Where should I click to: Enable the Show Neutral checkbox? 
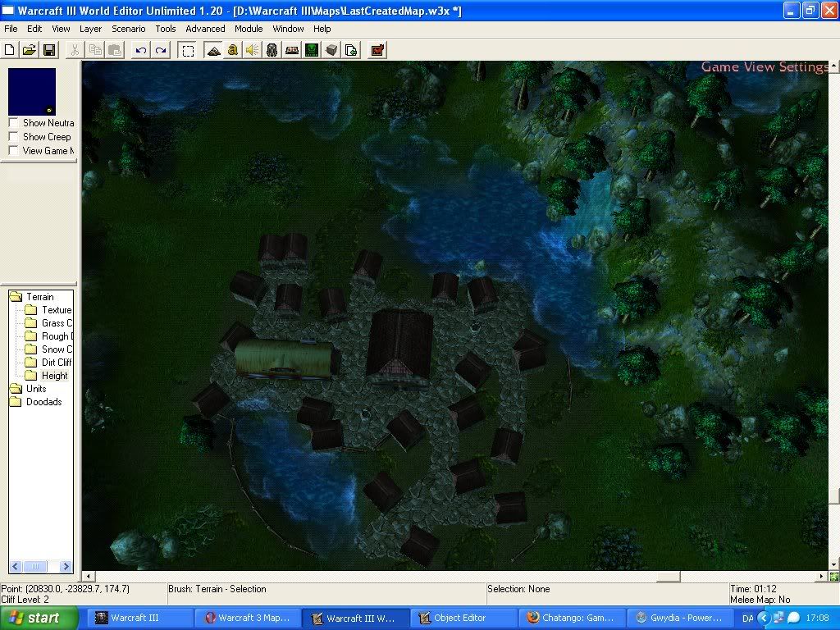[13, 123]
